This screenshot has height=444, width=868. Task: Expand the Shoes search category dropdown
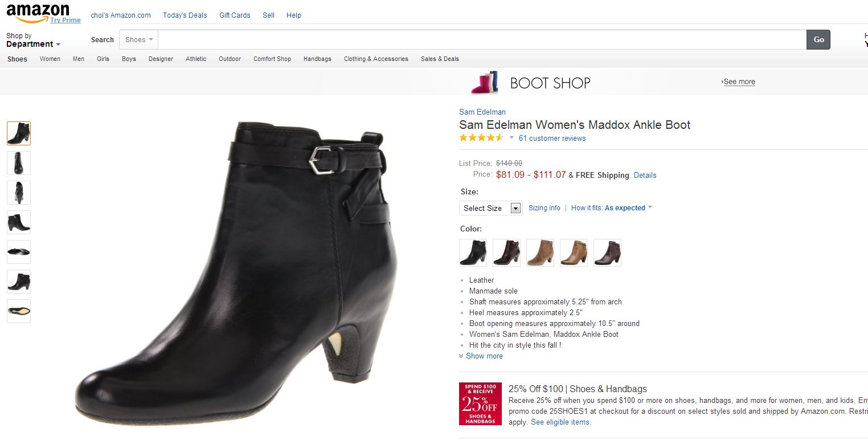click(x=139, y=40)
